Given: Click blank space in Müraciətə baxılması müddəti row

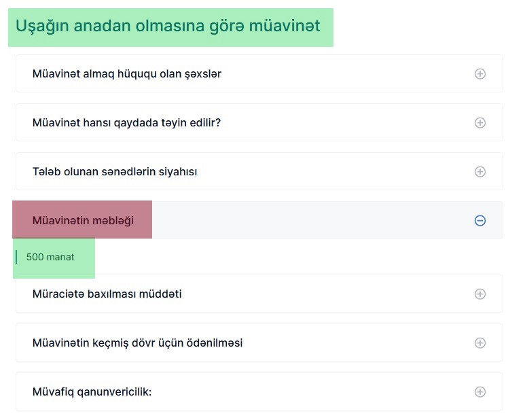Looking at the screenshot, I should click(323, 294).
